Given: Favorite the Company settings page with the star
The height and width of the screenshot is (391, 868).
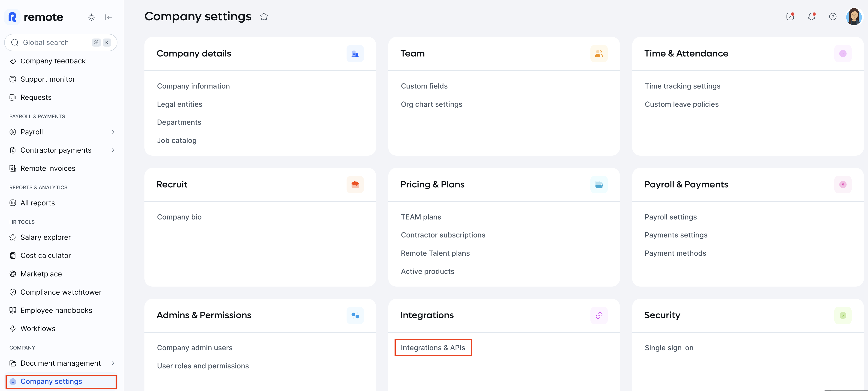Looking at the screenshot, I should [264, 17].
